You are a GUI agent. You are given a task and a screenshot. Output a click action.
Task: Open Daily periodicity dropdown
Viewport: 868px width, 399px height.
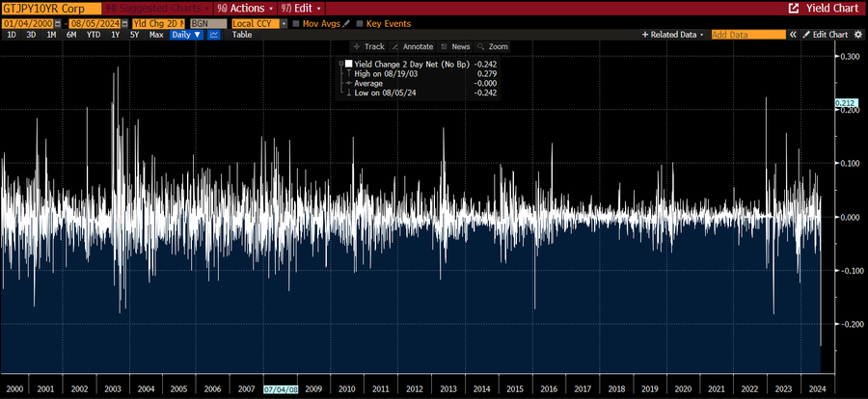[x=187, y=35]
